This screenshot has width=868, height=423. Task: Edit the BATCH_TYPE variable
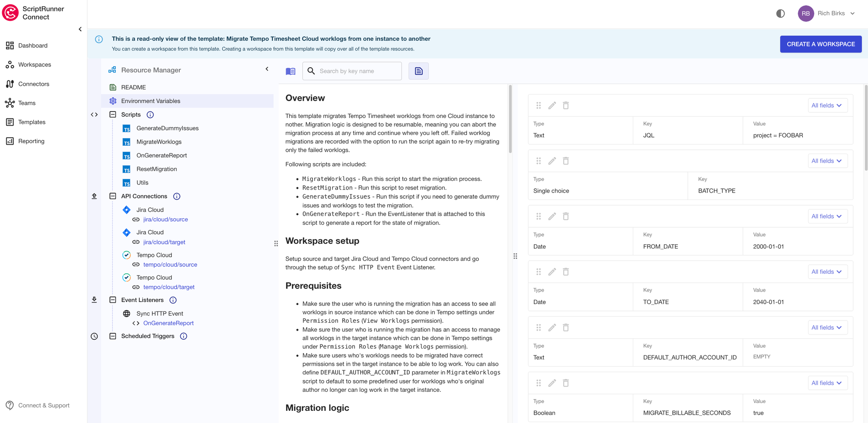click(552, 161)
